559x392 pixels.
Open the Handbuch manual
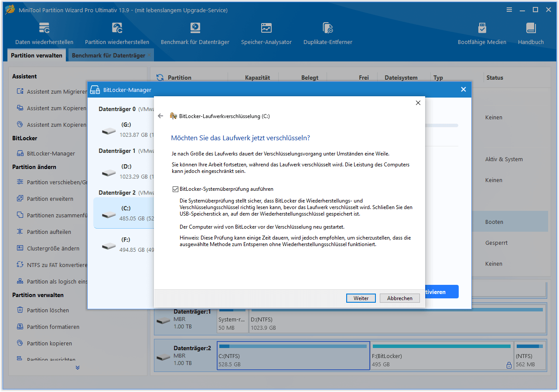(x=531, y=34)
